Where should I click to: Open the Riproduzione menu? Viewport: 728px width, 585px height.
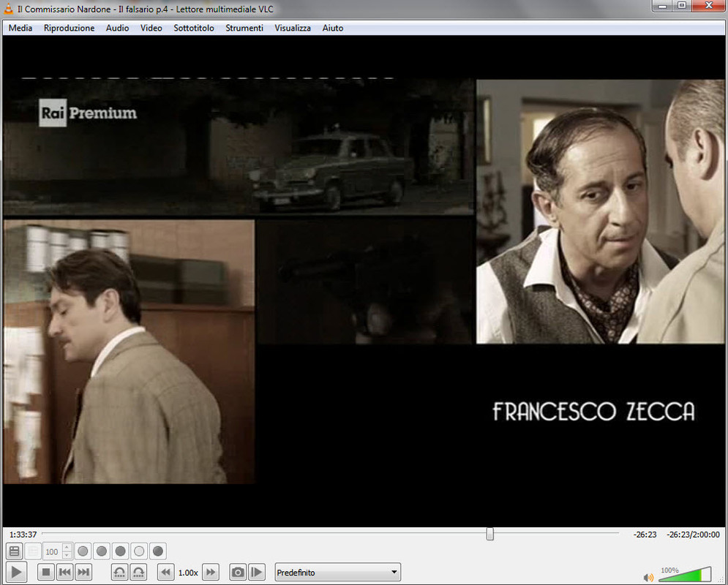[70, 28]
